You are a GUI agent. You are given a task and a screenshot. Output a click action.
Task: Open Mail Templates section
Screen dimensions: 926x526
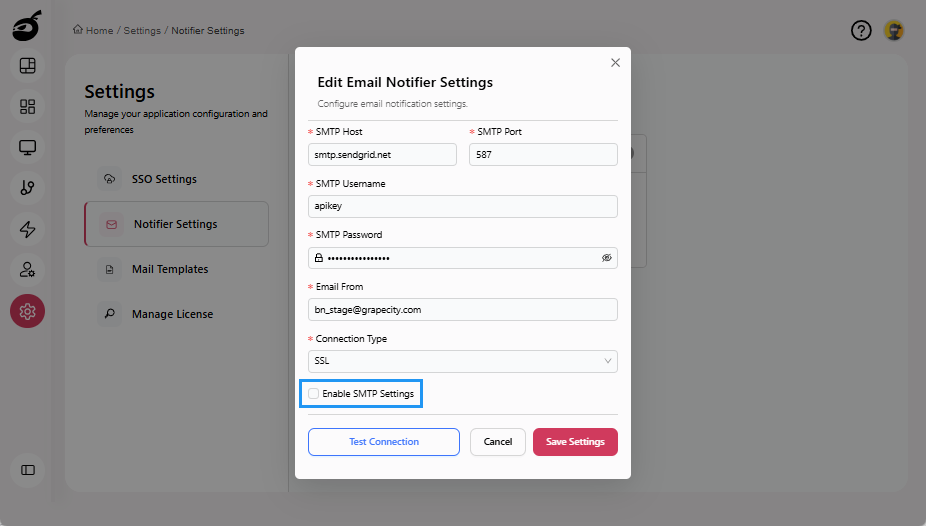pos(177,269)
